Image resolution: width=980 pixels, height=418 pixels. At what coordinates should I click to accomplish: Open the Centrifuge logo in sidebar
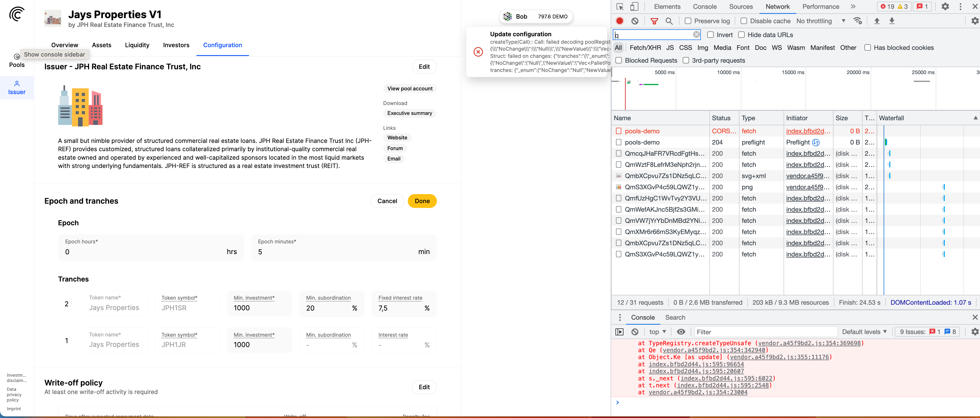tap(17, 14)
